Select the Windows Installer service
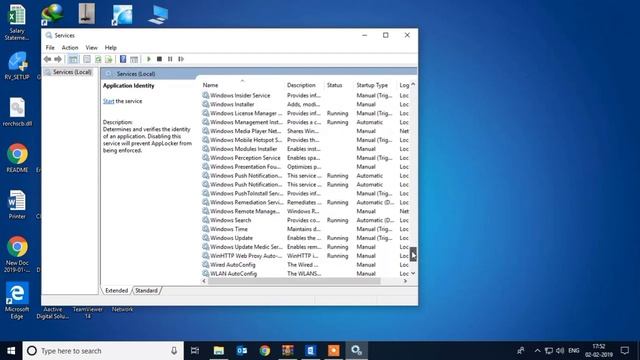The image size is (640, 360). pyautogui.click(x=306, y=104)
